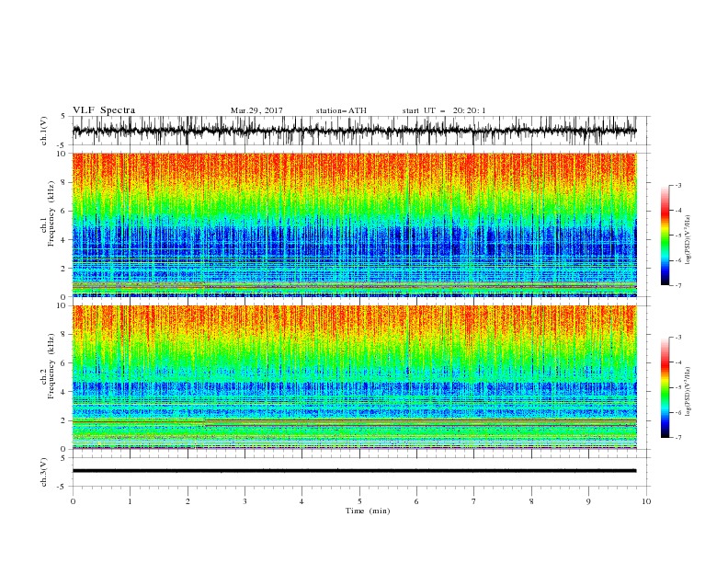Click the ch.1 spectrogram panel
This screenshot has width=728, height=563.
click(x=354, y=224)
